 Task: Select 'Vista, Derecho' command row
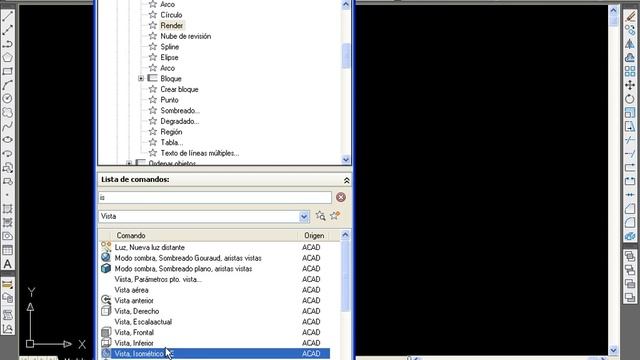(x=215, y=311)
